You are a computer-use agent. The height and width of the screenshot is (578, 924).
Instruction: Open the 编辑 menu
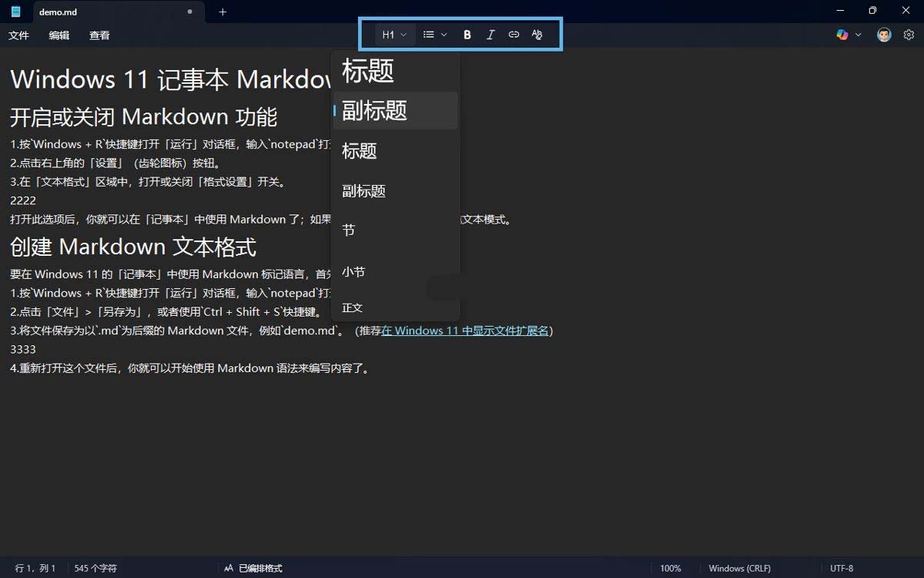59,35
